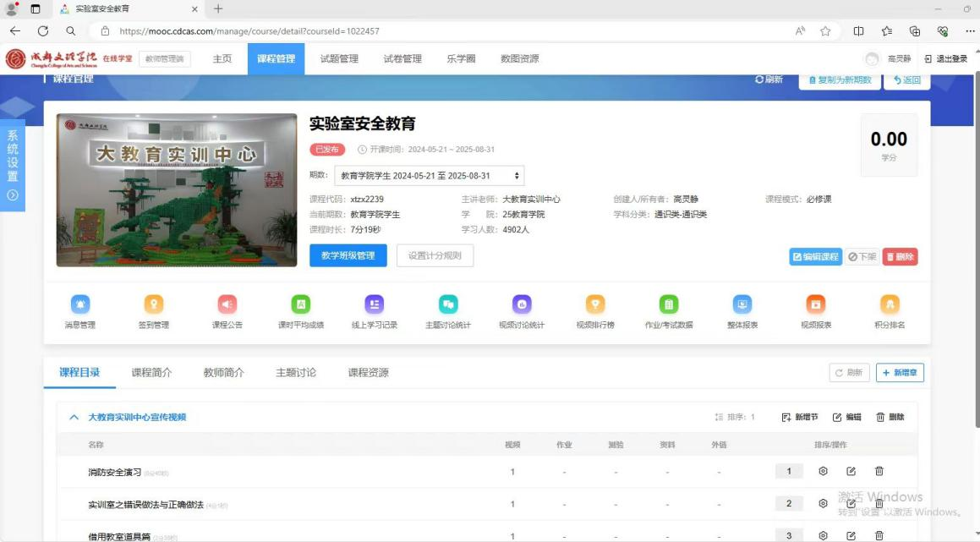Click edit icon for 消防安全演习 row
Screen dimensions: 980x542
click(851, 471)
